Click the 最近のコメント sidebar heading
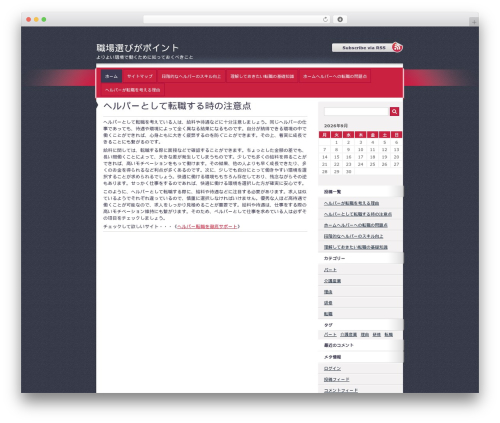500x423 pixels. click(x=338, y=345)
